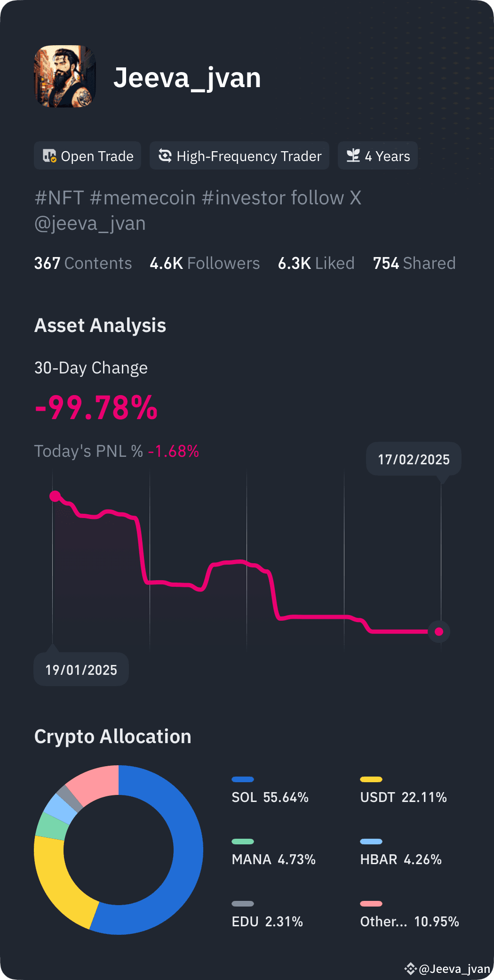Click the verified checkmark on Open Trade badge
The image size is (494, 980).
coord(53,159)
